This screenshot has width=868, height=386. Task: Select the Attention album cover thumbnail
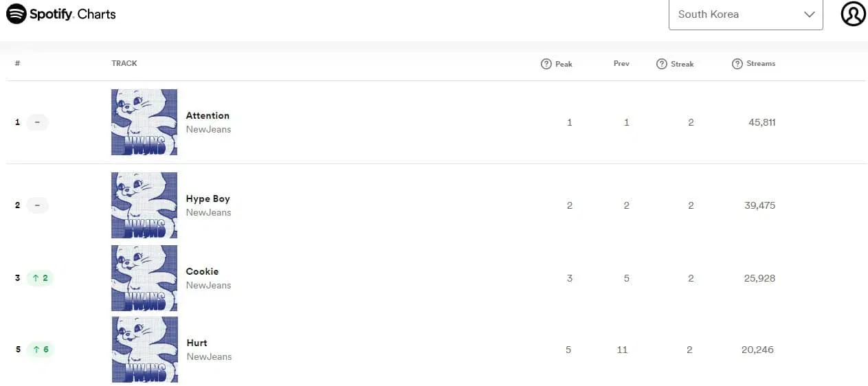coord(144,122)
